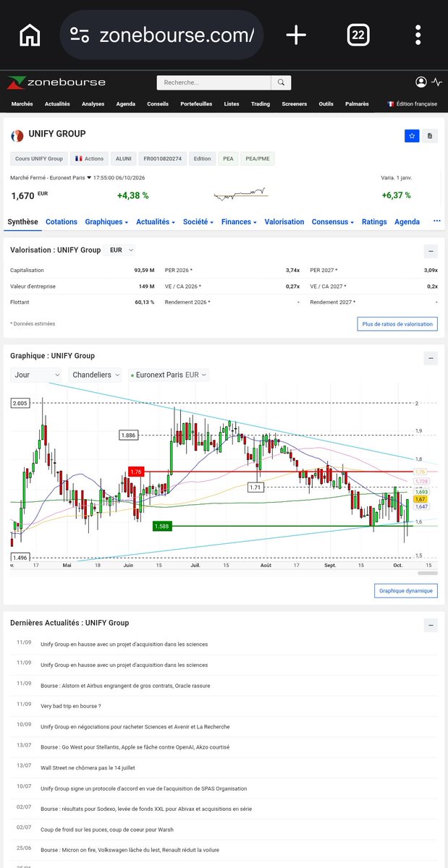Open the user account icon
The image size is (448, 868).
tap(421, 82)
